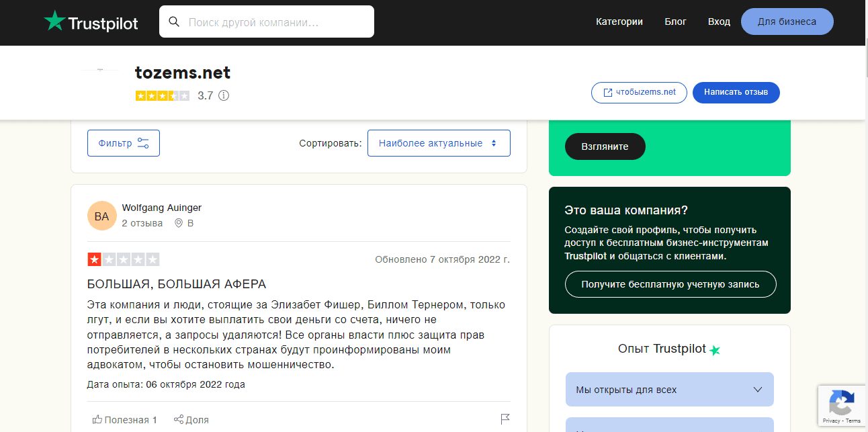This screenshot has height=432, width=868.
Task: Click the external link icon on чтобыzems.net
Action: (607, 93)
